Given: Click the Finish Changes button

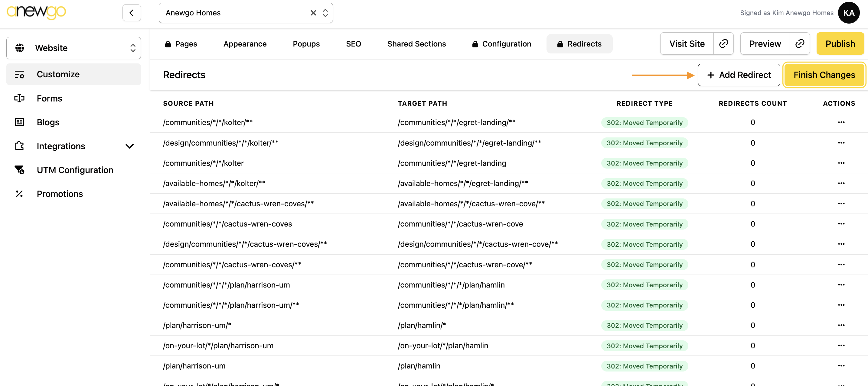Looking at the screenshot, I should click(824, 75).
